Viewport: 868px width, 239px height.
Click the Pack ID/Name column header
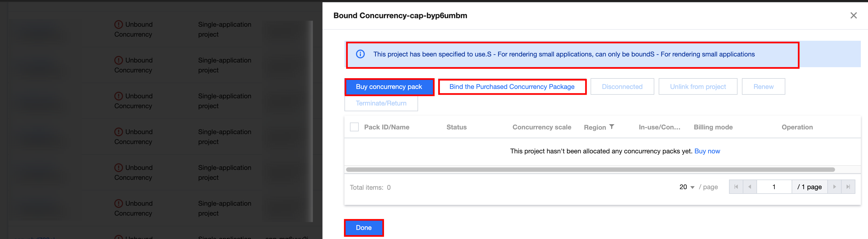pyautogui.click(x=386, y=127)
